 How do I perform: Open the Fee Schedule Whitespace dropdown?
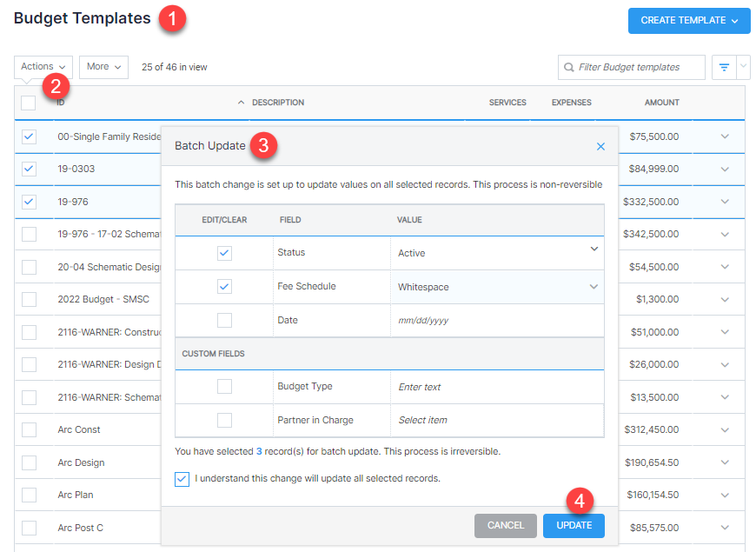[x=594, y=284]
